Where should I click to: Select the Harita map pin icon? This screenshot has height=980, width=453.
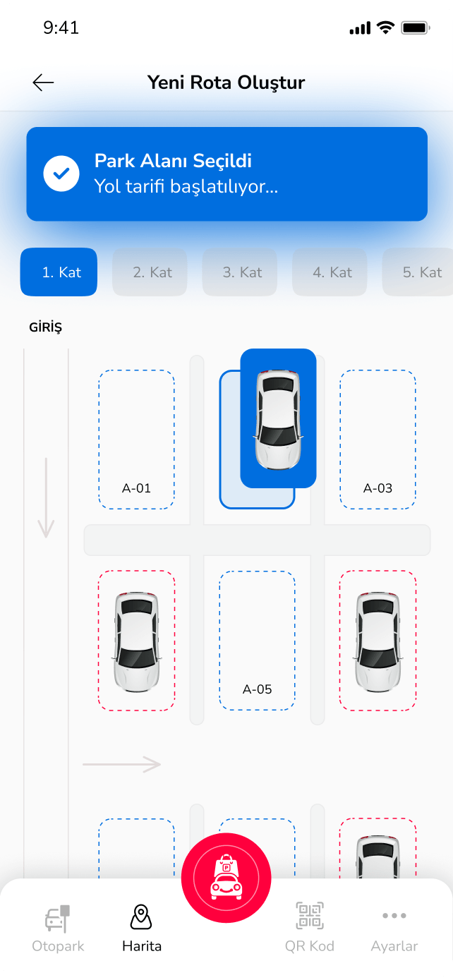142,917
